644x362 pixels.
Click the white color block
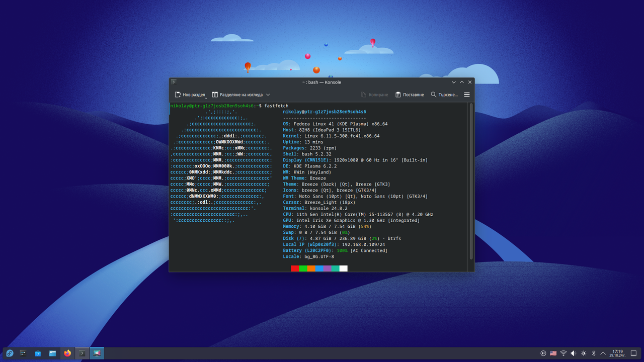(343, 268)
